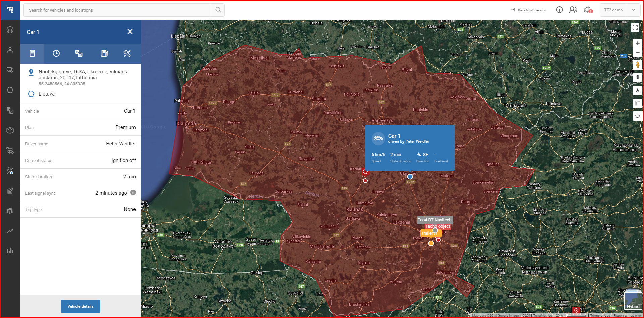Click the Trip type None row

80,209
